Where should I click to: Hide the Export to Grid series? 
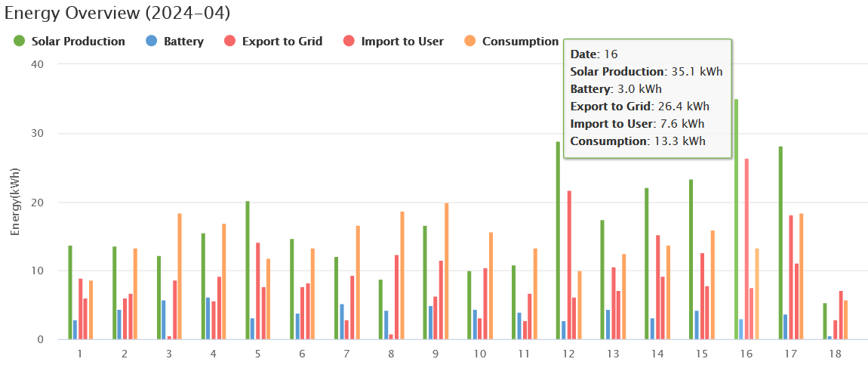pyautogui.click(x=282, y=42)
